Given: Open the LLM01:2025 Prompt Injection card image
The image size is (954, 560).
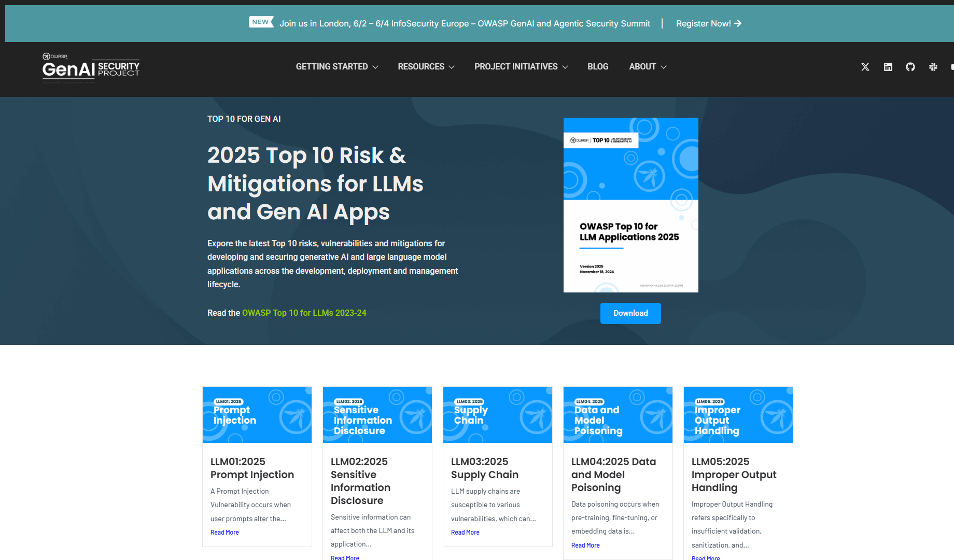Looking at the screenshot, I should [257, 415].
